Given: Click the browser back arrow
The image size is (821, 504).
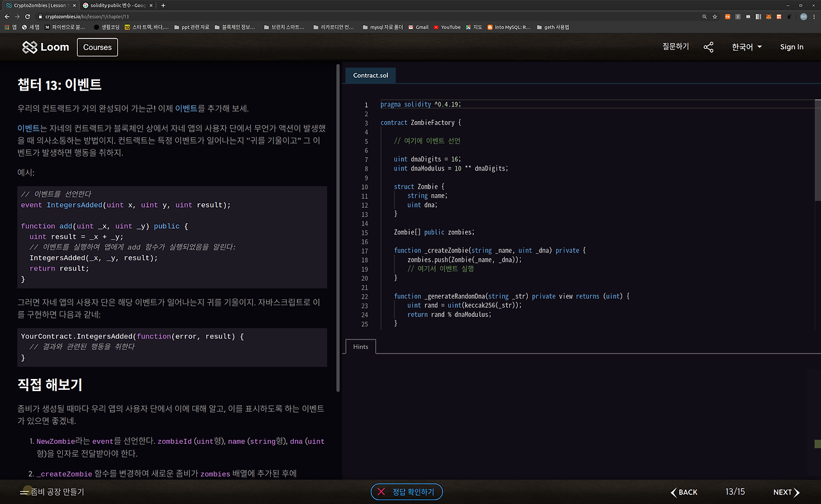Looking at the screenshot, I should click(x=7, y=16).
